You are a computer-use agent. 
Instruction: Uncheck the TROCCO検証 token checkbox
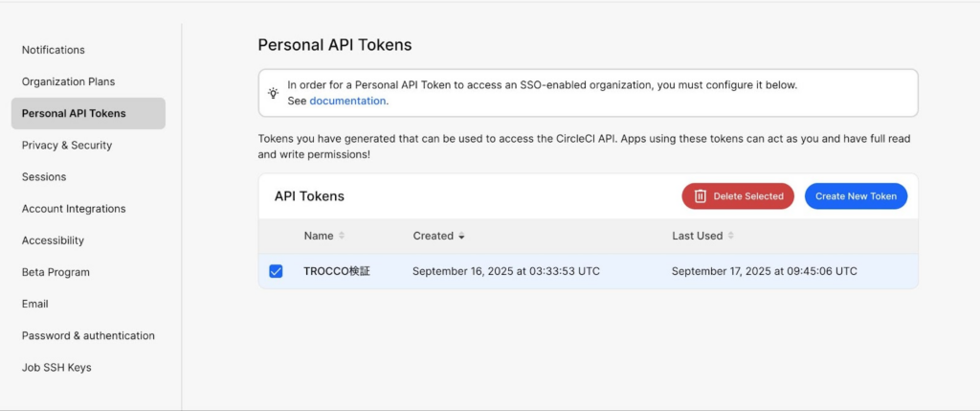point(276,271)
